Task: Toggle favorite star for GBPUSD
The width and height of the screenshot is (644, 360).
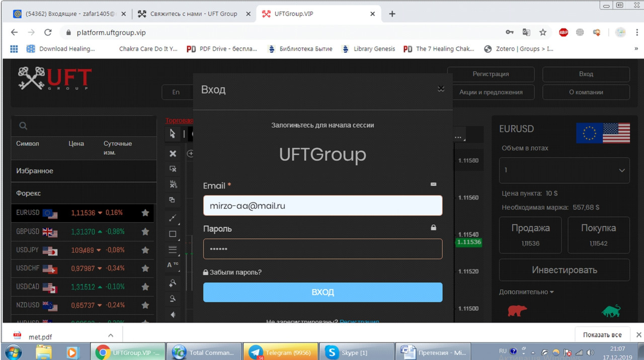Action: pos(145,232)
